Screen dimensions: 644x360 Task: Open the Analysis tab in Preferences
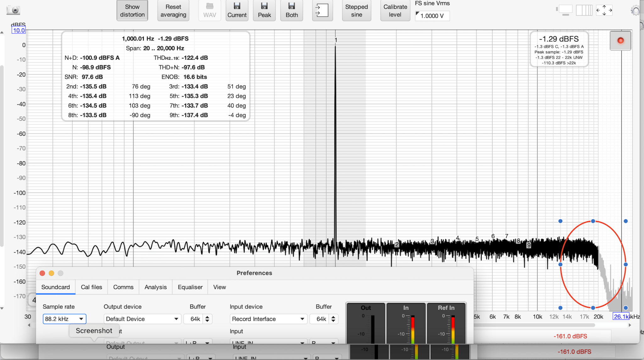156,287
